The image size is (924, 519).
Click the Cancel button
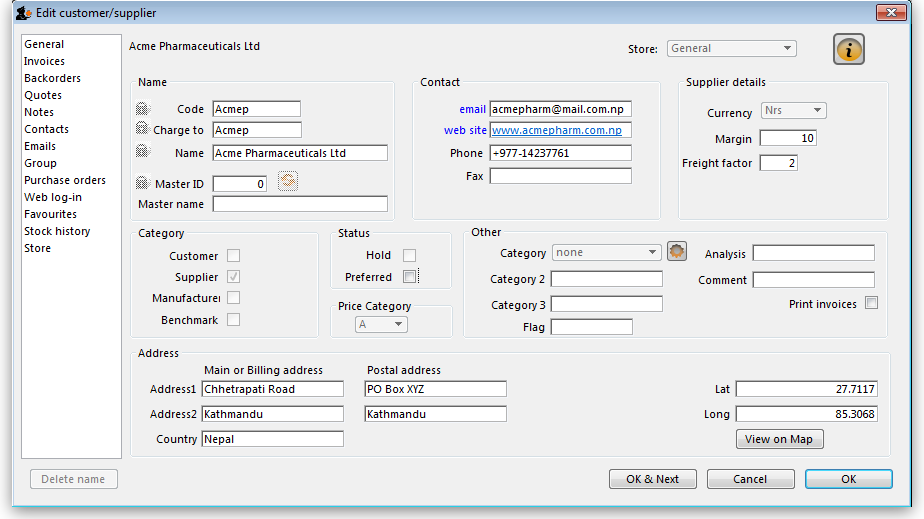(750, 479)
